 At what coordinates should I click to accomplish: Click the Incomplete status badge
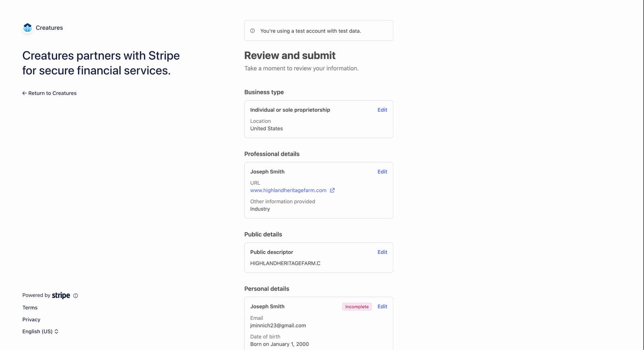click(357, 307)
